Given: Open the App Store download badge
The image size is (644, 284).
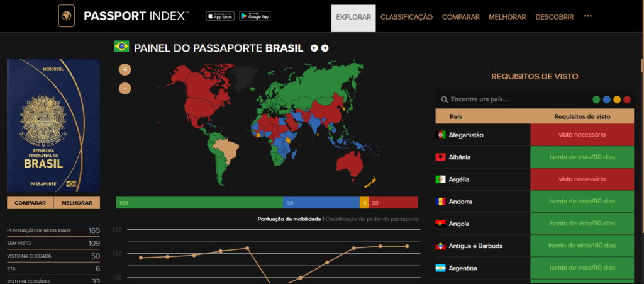Looking at the screenshot, I should [x=219, y=16].
